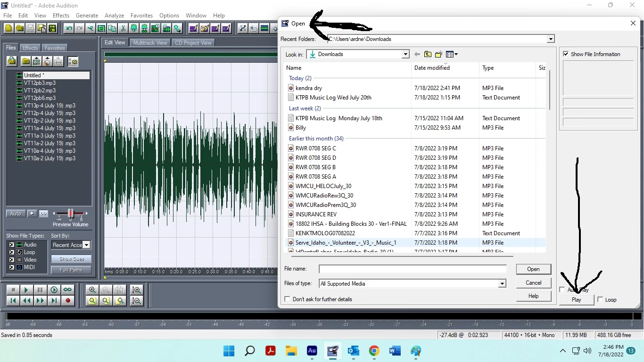The height and width of the screenshot is (362, 644).
Task: Click the File name input field
Action: pos(413,269)
